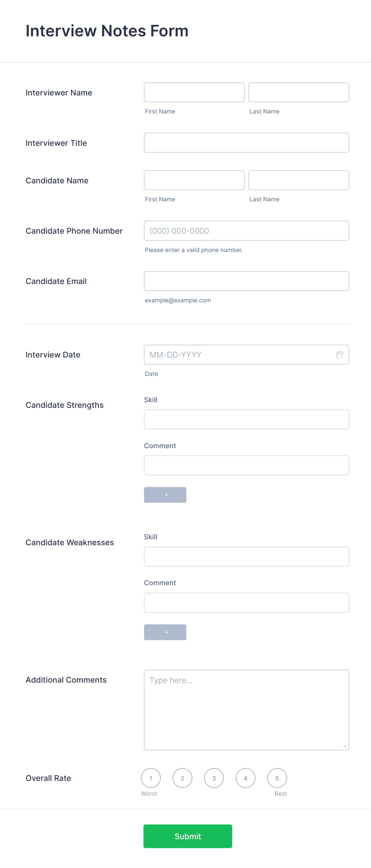This screenshot has width=371, height=868.
Task: Select rating 2 for Overall Rate
Action: pos(182,778)
